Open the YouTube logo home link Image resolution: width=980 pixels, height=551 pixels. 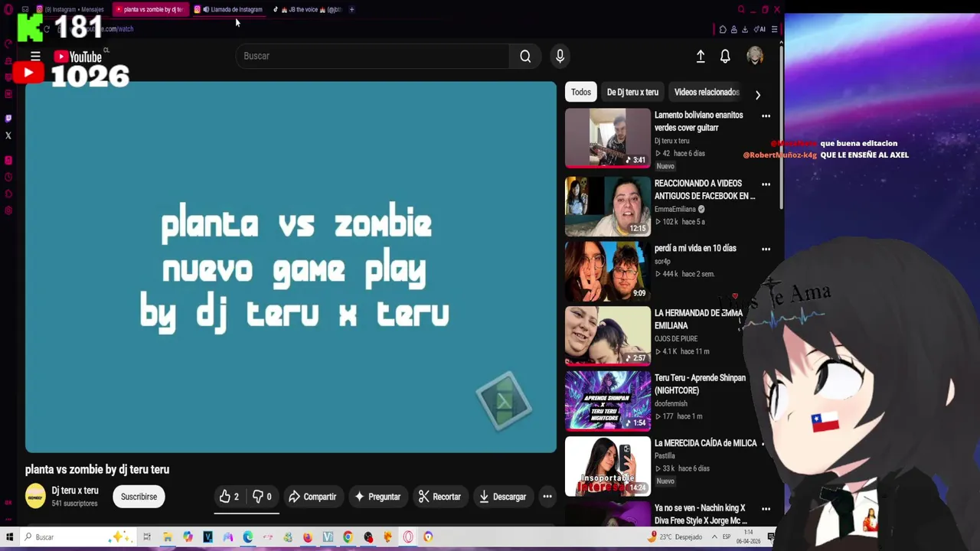pos(78,57)
